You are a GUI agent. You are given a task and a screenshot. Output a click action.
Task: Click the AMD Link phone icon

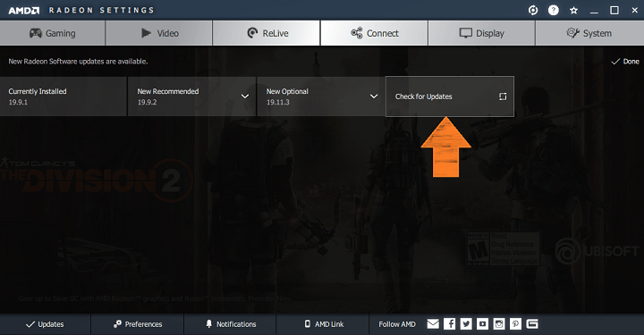[307, 324]
